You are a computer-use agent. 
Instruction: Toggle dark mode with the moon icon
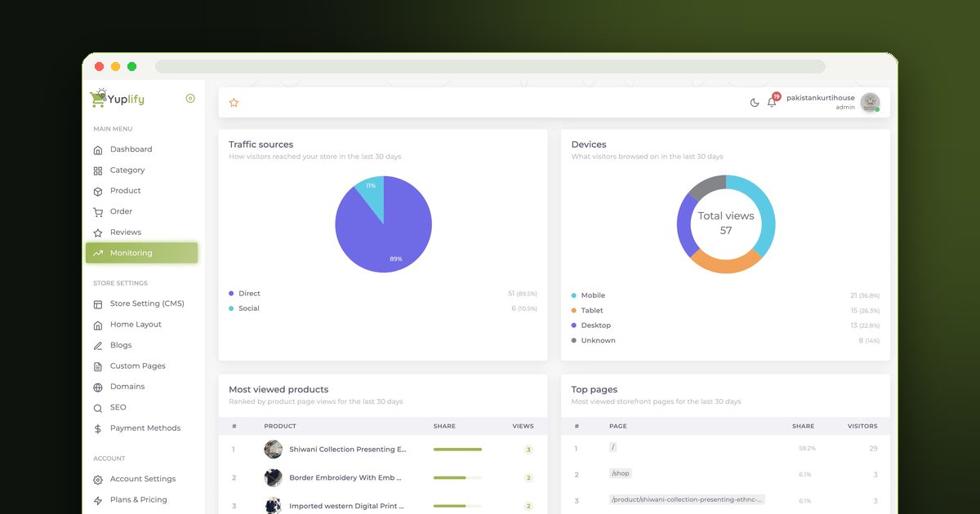(755, 103)
